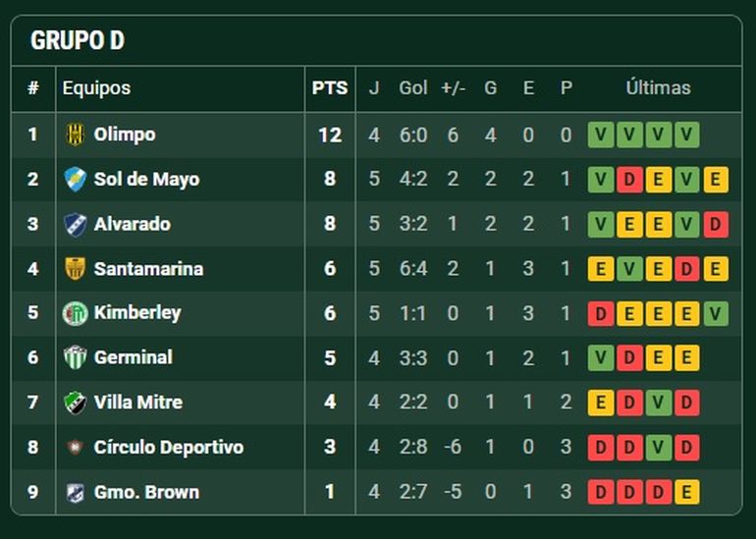Click Alvarado's red D last-match badge
The image size is (756, 539).
[x=716, y=225]
